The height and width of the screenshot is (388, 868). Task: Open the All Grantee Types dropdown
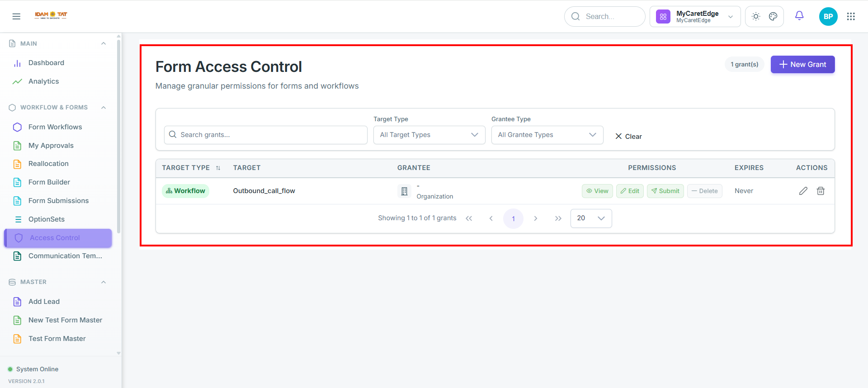click(x=547, y=135)
